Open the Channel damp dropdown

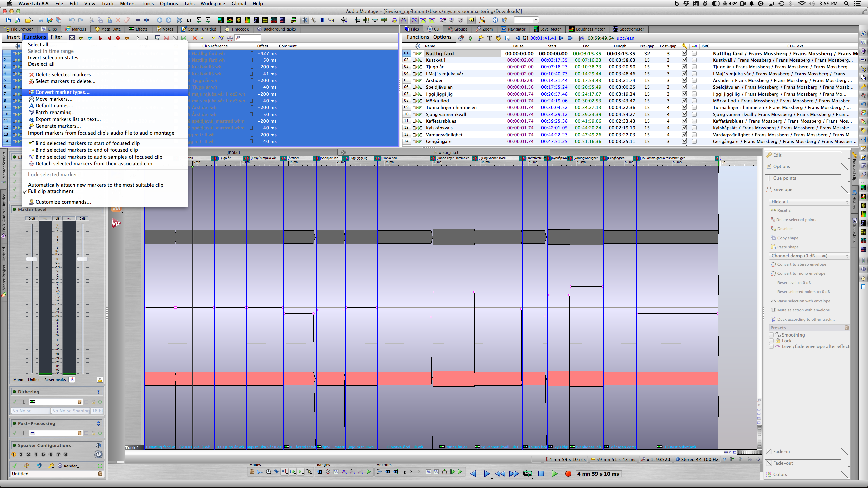pos(809,256)
